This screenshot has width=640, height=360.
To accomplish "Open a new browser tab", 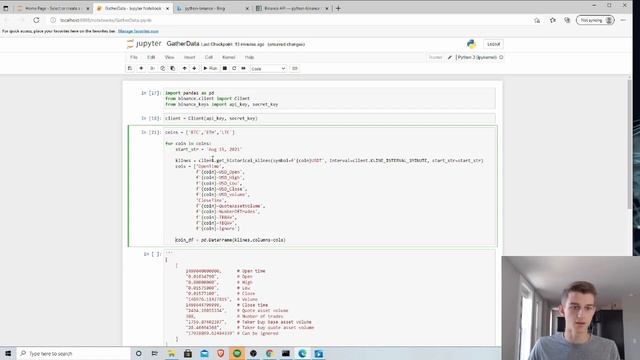I will click(x=338, y=8).
